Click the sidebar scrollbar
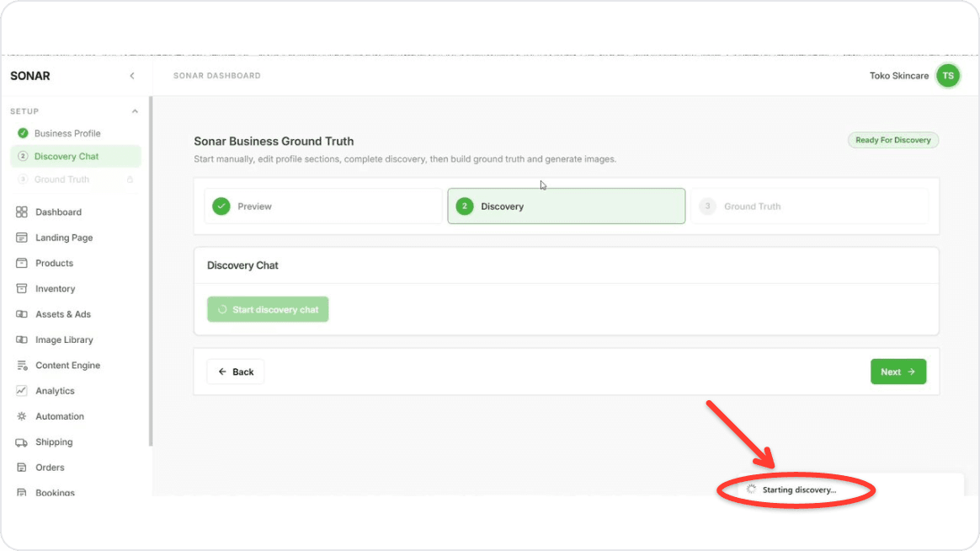 (x=150, y=271)
